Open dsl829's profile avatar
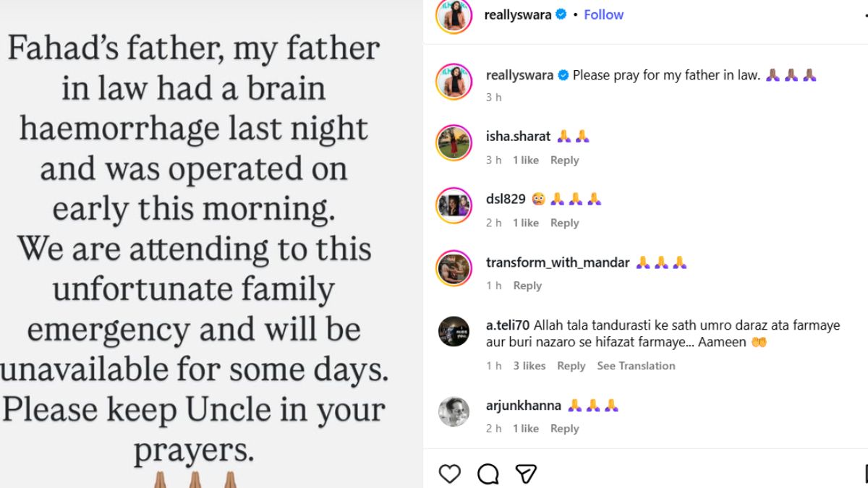The width and height of the screenshot is (868, 488). click(454, 205)
